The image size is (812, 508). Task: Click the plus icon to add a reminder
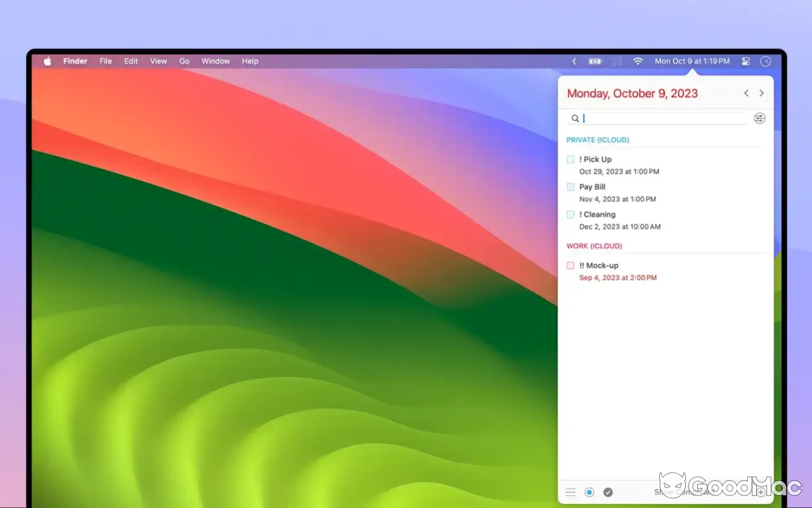pyautogui.click(x=760, y=492)
